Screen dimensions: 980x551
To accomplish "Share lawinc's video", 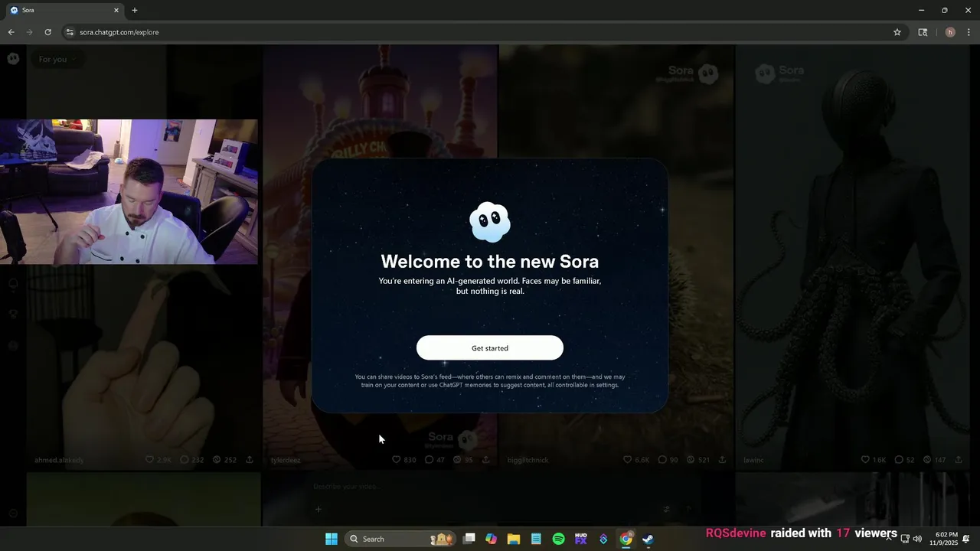I will tap(959, 460).
